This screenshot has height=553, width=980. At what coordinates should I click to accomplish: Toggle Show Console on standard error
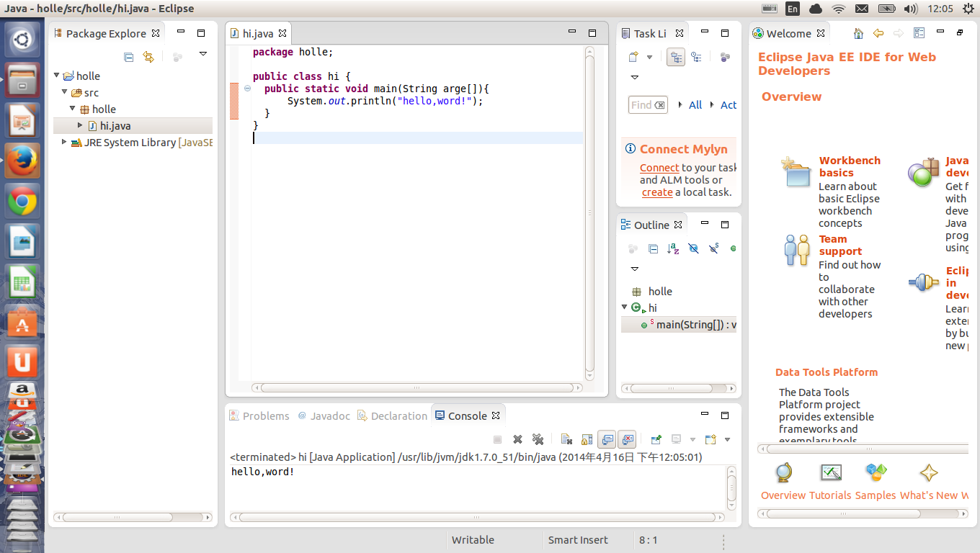point(627,439)
